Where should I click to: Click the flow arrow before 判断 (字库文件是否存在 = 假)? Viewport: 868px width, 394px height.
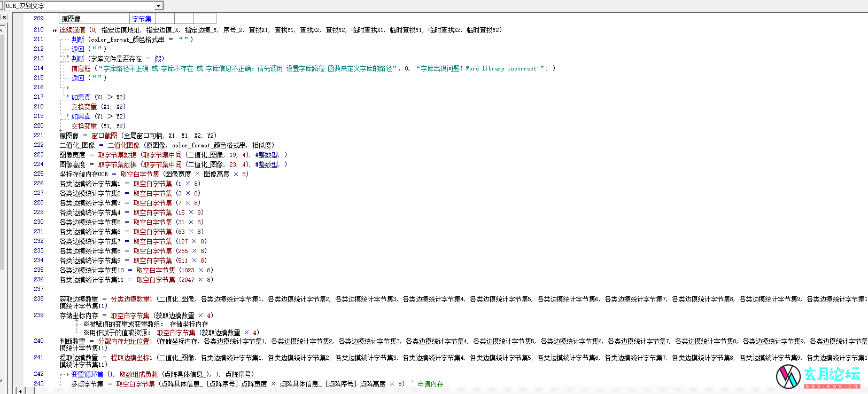[67, 57]
